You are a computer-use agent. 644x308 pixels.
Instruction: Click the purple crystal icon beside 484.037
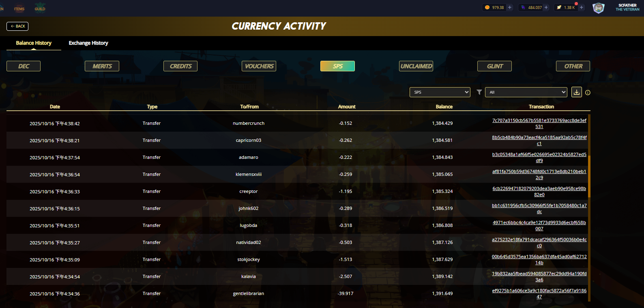coord(523,7)
